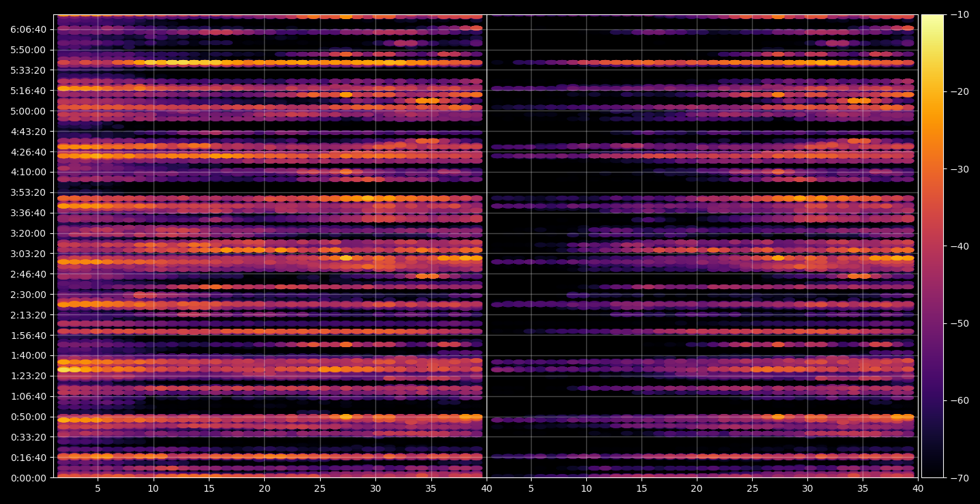Select x-axis tick 30 under the left panel
The height and width of the screenshot is (504, 980).
pyautogui.click(x=375, y=489)
